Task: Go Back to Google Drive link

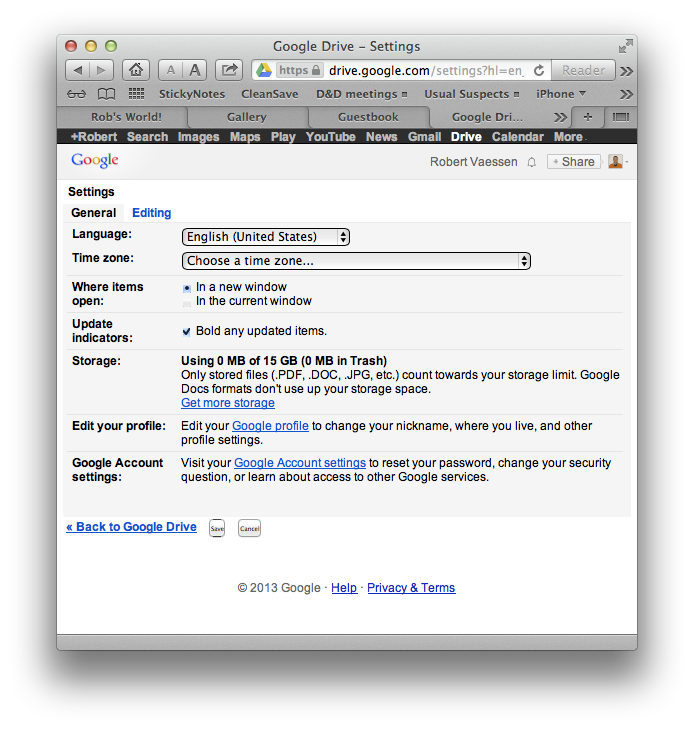Action: click(132, 527)
